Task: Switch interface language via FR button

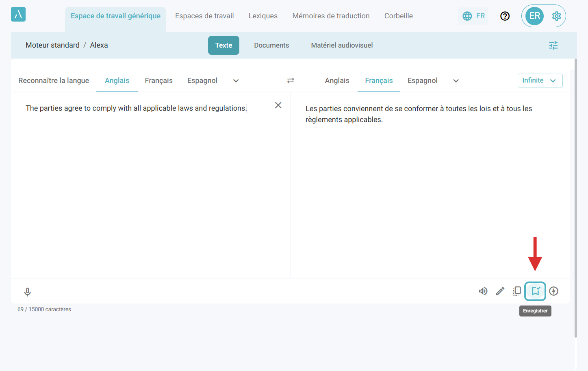Action: [x=473, y=16]
